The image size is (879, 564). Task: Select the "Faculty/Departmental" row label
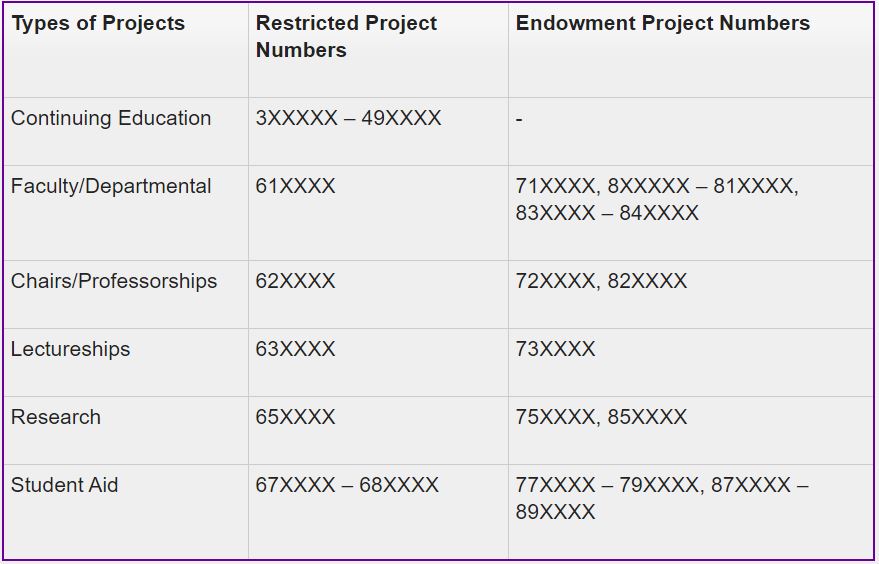pos(111,187)
